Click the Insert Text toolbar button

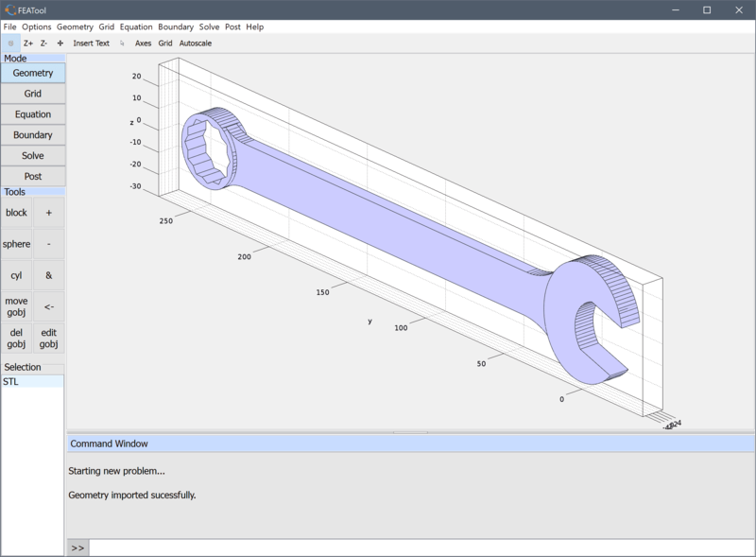pos(91,44)
